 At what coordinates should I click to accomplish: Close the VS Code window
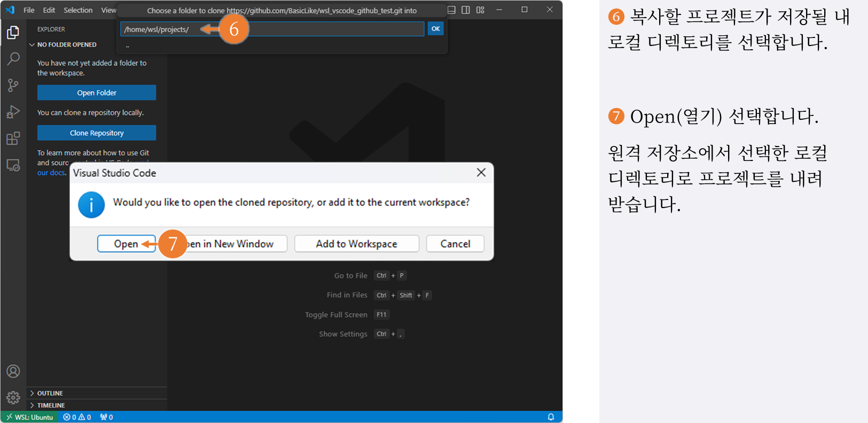(x=550, y=10)
